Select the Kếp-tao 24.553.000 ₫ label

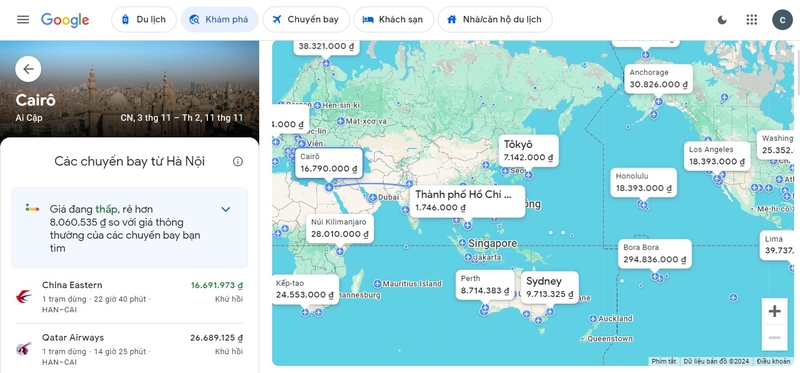coord(305,289)
